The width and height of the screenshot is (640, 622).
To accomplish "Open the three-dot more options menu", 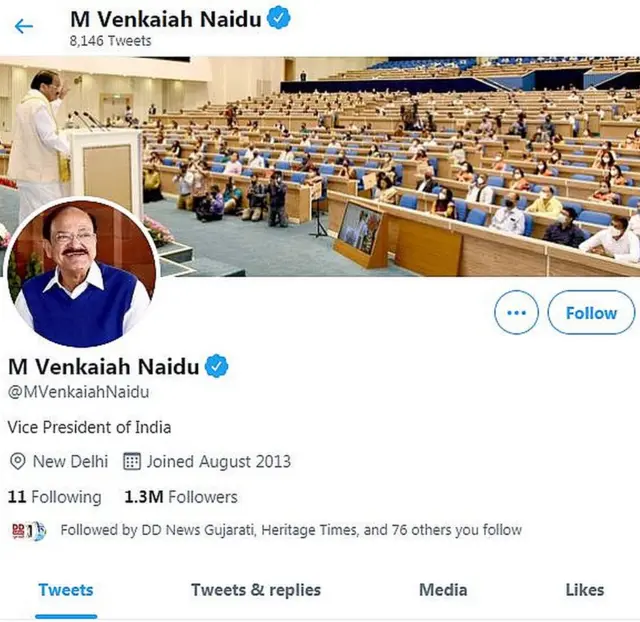I will 516,313.
